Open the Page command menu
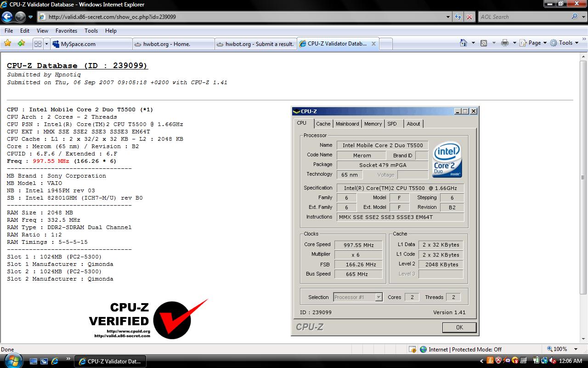588x368 pixels. [x=533, y=43]
